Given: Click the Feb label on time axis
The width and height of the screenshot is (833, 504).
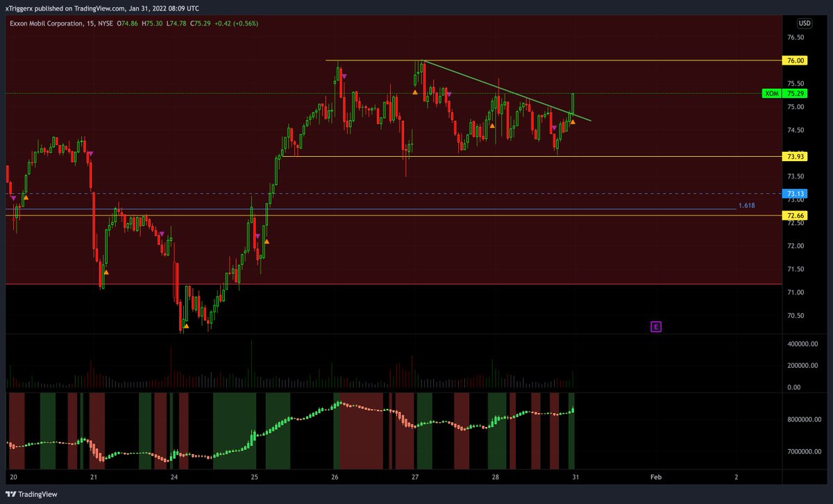Looking at the screenshot, I should [x=655, y=477].
